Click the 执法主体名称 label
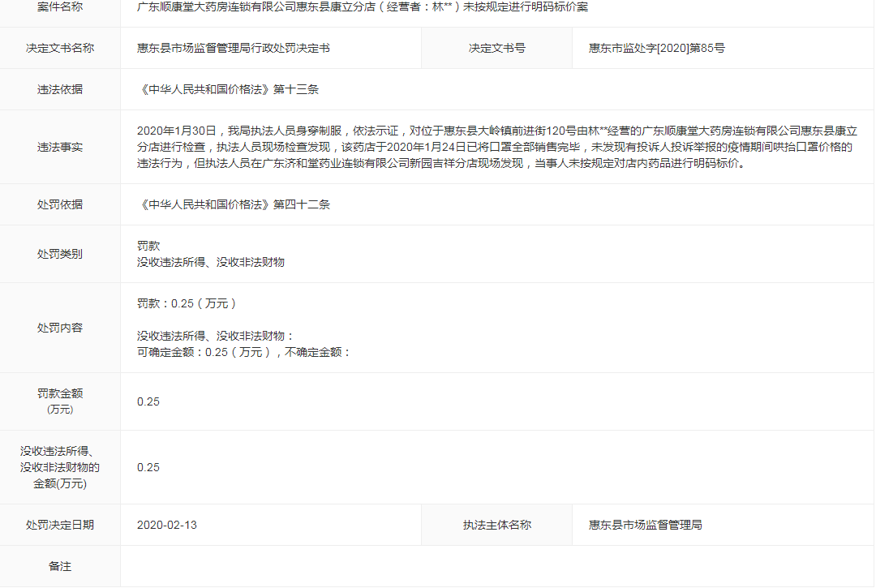Screen dimensions: 876x588 [x=496, y=525]
